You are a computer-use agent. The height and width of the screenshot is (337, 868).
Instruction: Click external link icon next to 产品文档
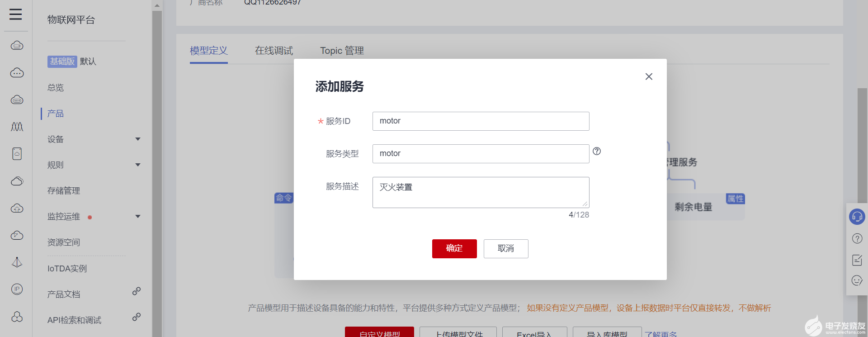(x=136, y=291)
